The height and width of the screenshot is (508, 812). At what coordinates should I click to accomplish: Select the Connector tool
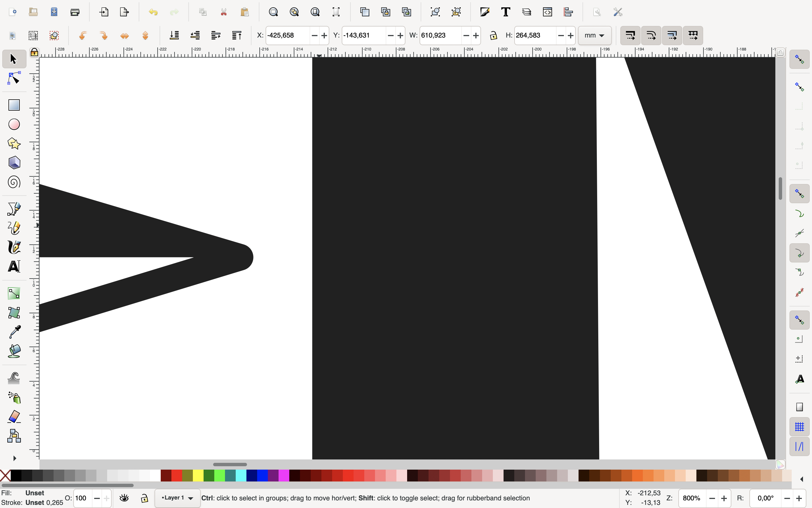coord(14,436)
